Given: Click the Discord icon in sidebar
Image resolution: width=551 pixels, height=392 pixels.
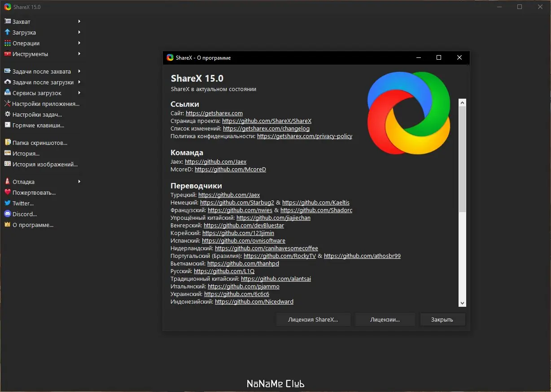Looking at the screenshot, I should pyautogui.click(x=7, y=214).
